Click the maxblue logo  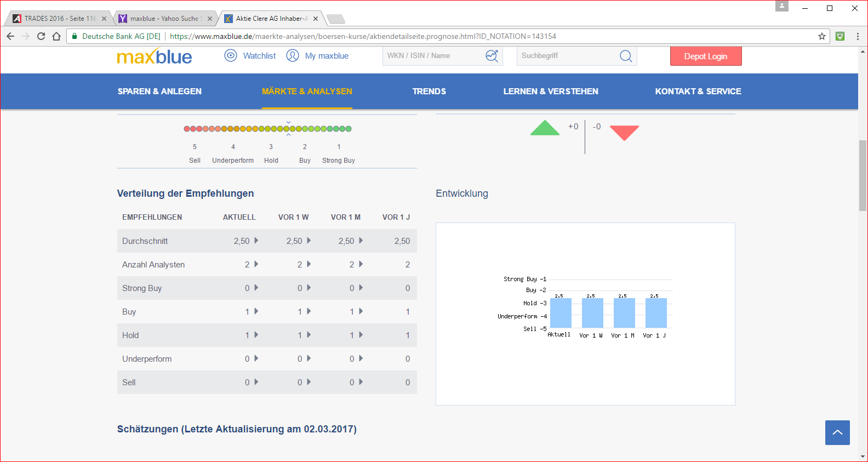[154, 56]
